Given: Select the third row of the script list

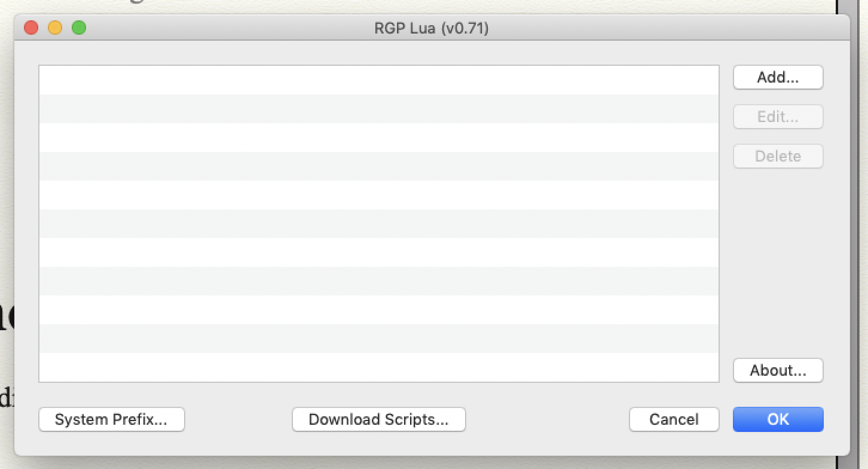Looking at the screenshot, I should [x=378, y=138].
